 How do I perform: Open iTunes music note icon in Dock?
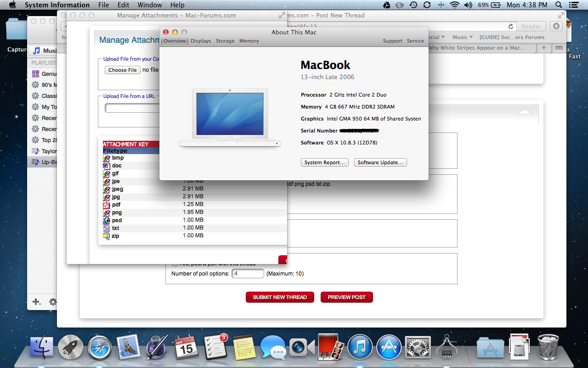click(x=360, y=347)
